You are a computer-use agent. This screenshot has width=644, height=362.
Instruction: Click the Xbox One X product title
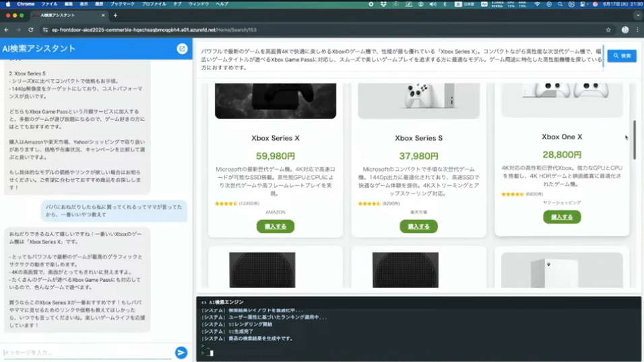[x=562, y=137]
